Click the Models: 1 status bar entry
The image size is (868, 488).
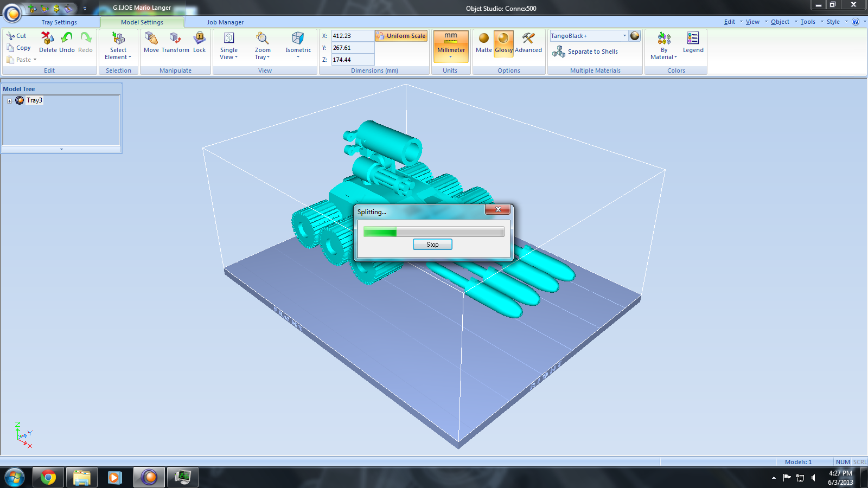click(x=798, y=462)
